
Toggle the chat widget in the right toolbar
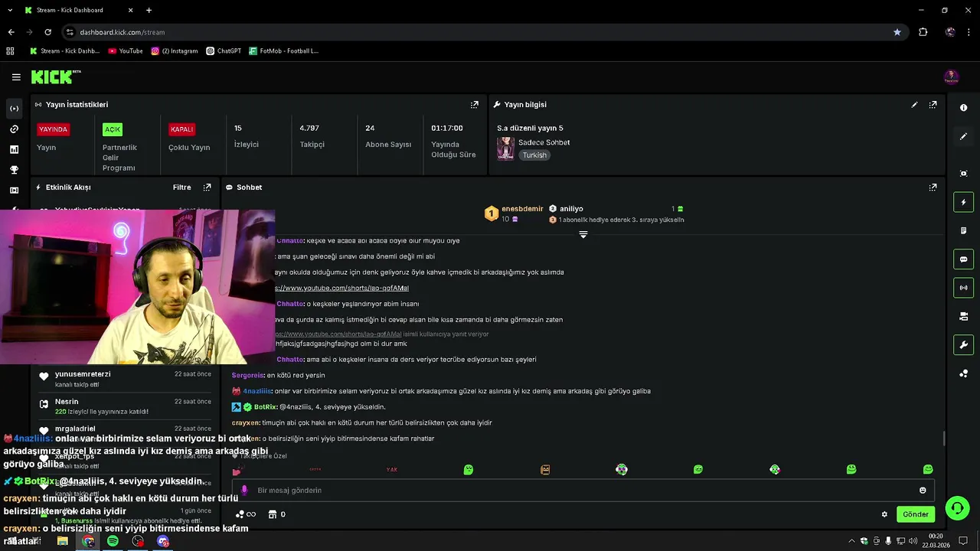[964, 259]
